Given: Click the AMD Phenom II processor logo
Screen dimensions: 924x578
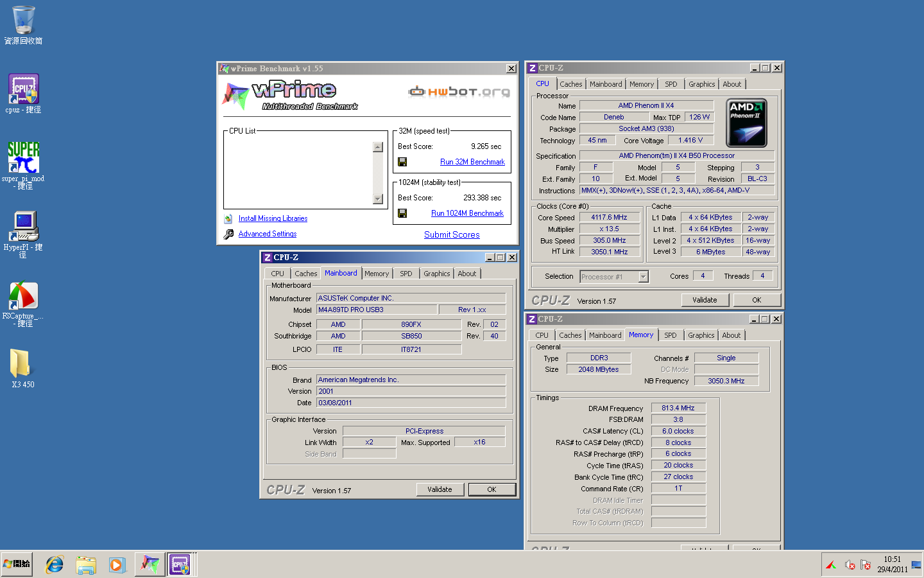Looking at the screenshot, I should tap(746, 123).
